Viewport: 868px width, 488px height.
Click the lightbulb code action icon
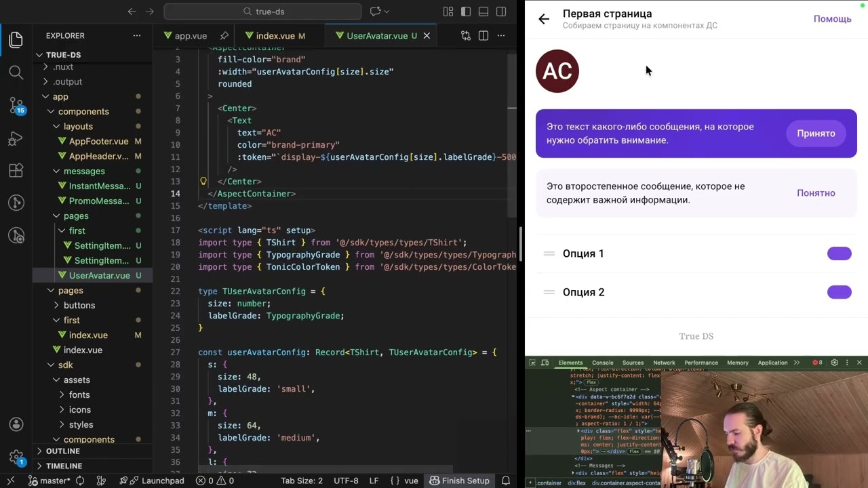(203, 181)
